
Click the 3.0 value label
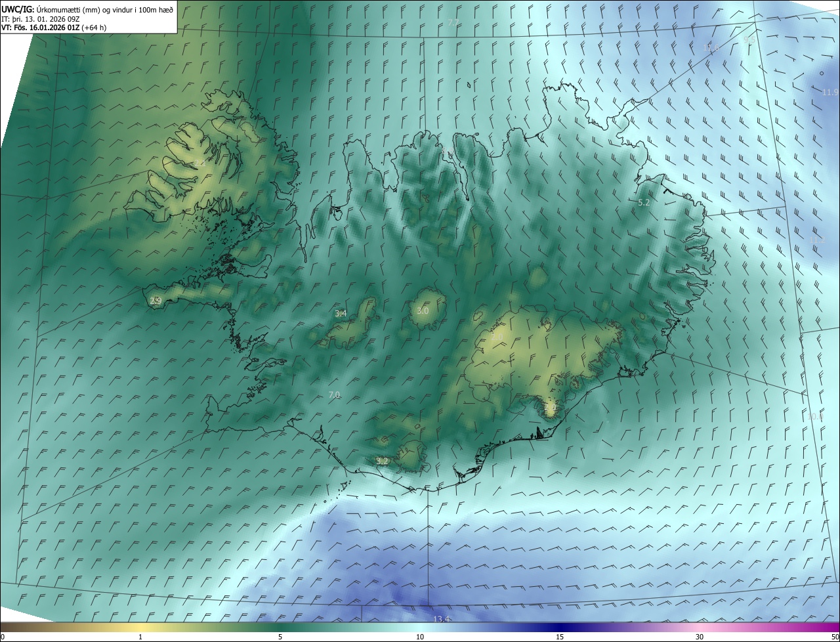[423, 310]
